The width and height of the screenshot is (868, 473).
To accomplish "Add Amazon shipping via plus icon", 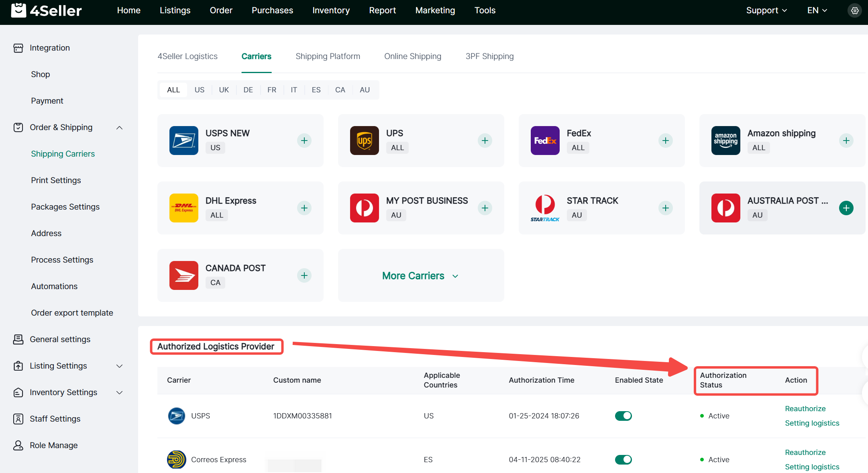I will (846, 141).
